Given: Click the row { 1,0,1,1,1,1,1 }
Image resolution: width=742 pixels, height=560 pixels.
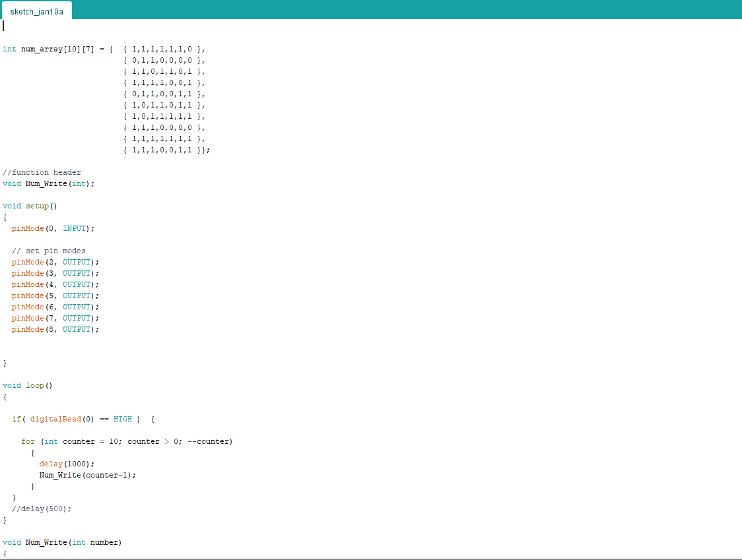Looking at the screenshot, I should click(164, 116).
